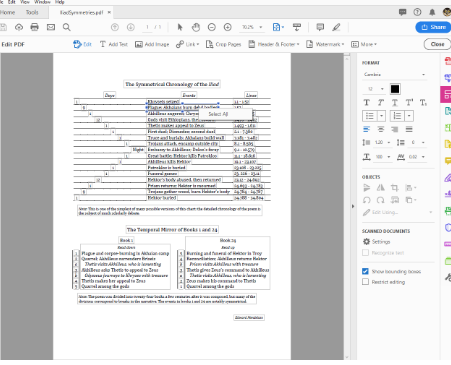The image size is (451, 365).
Task: Go to next page arrow icon
Action: [x=131, y=27]
